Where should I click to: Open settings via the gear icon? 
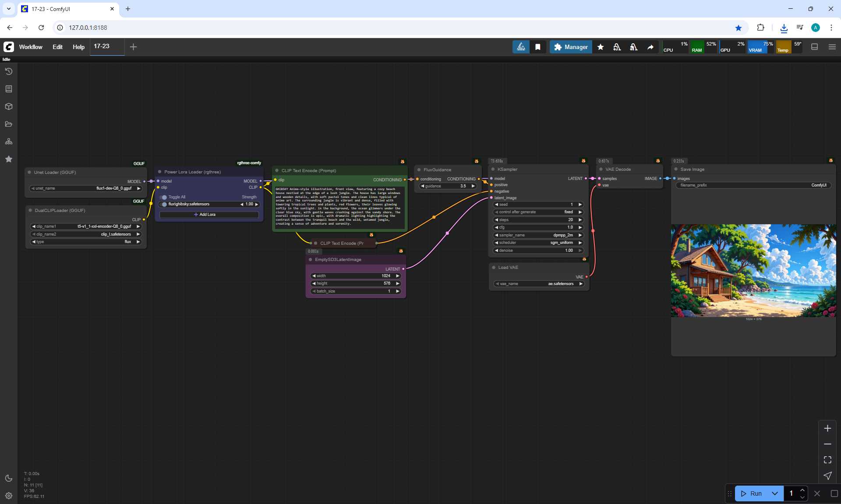pos(9,496)
